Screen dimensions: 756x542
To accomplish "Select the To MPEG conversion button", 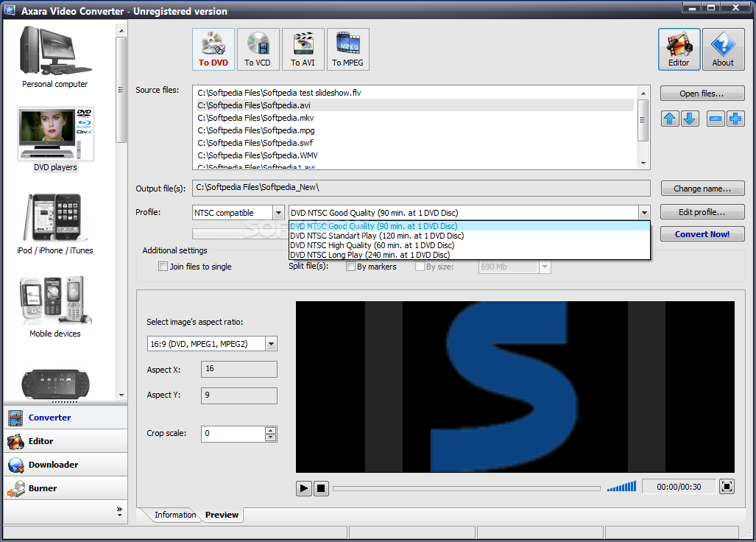I will click(x=347, y=49).
